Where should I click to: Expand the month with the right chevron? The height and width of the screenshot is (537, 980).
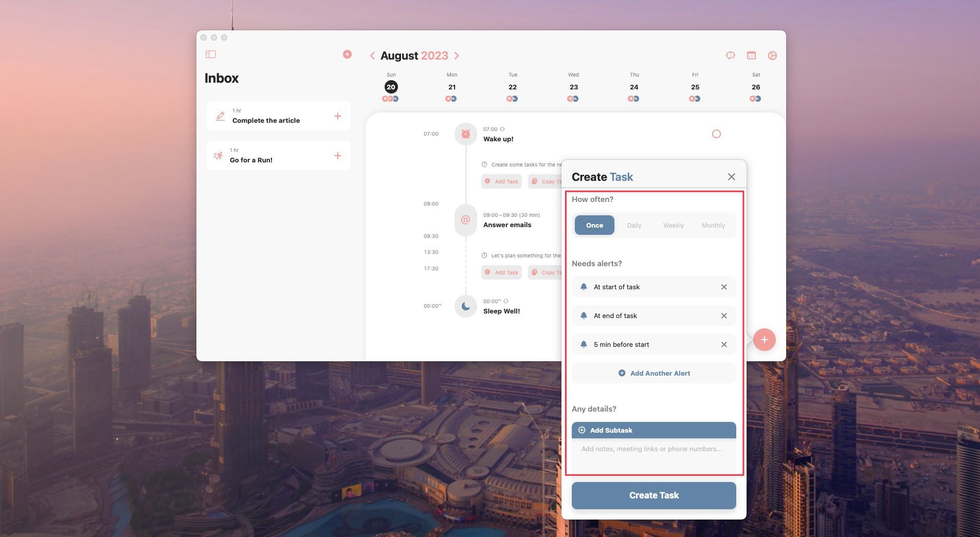pyautogui.click(x=457, y=55)
